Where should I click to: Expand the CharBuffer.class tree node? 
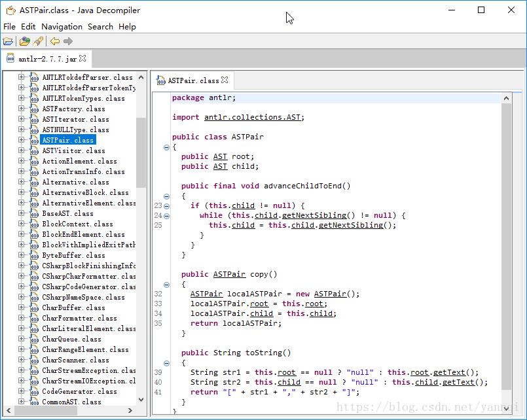point(21,307)
